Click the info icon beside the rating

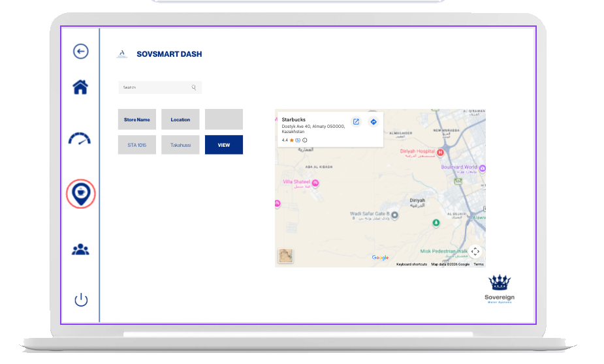pyautogui.click(x=305, y=140)
